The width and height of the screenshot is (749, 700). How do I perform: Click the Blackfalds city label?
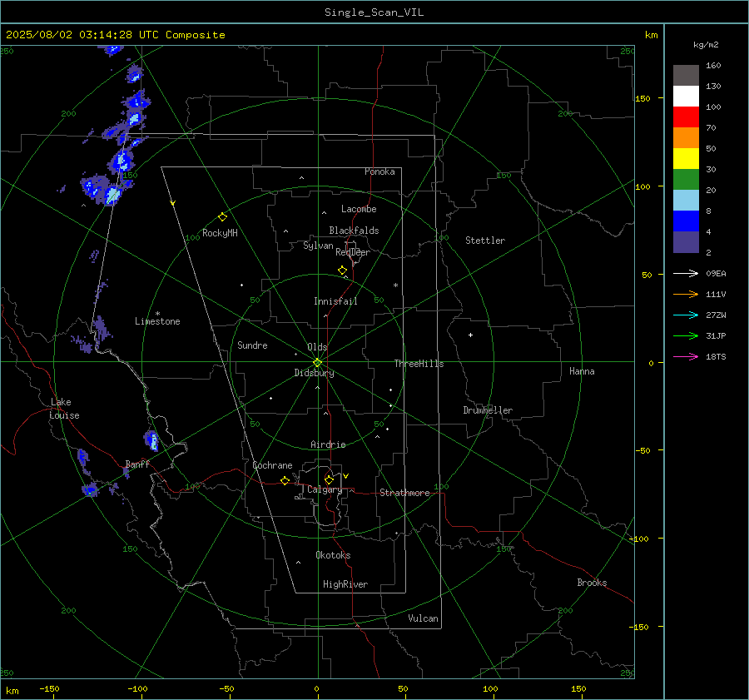tap(354, 231)
